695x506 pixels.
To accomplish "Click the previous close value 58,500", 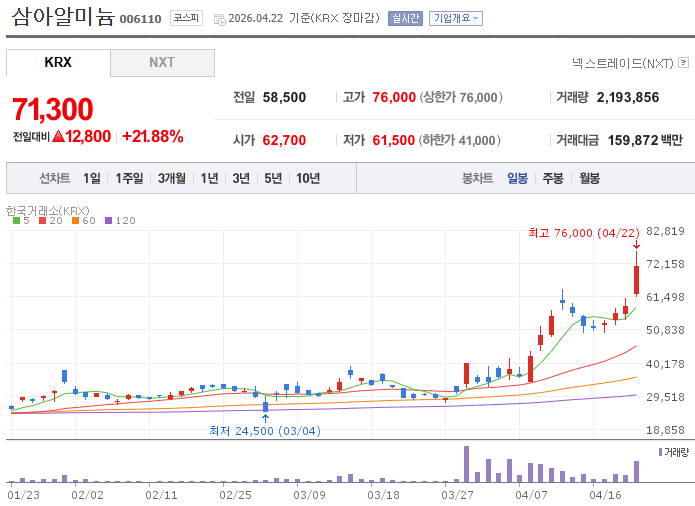I will 284,97.
